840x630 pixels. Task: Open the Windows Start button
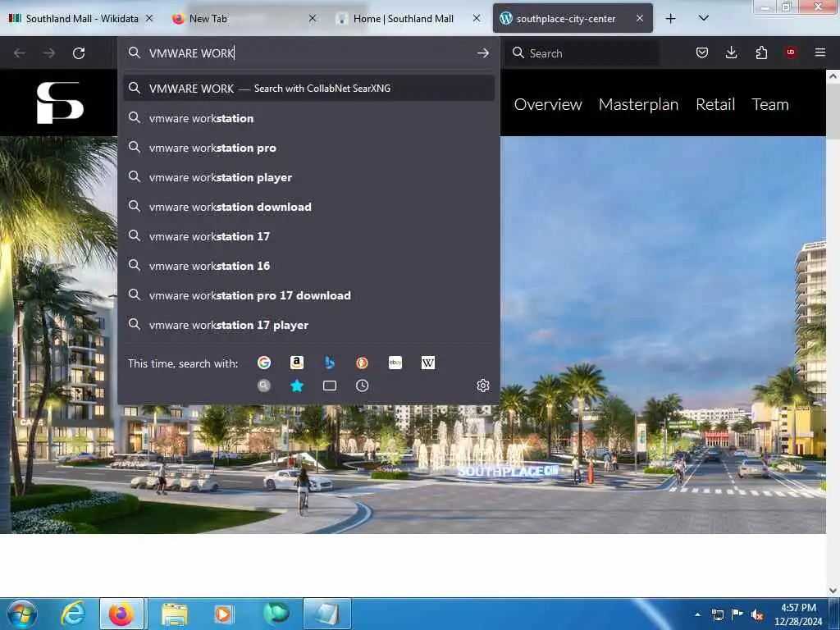coord(21,614)
